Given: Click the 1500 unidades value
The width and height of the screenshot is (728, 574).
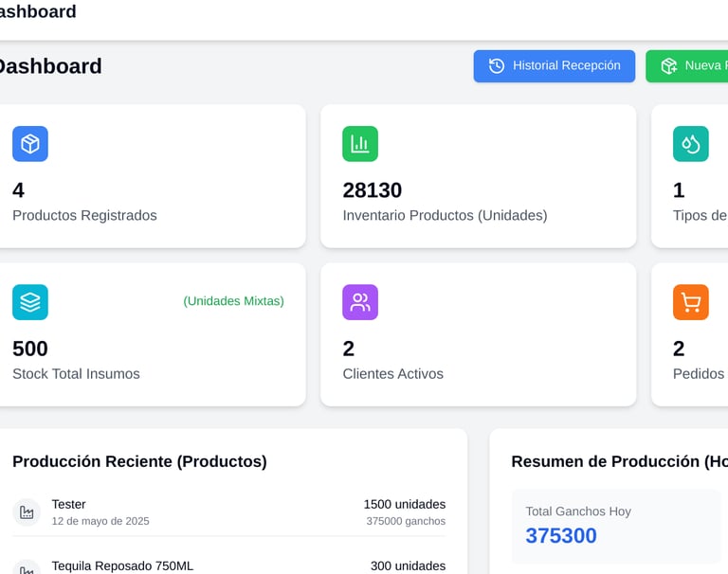Looking at the screenshot, I should click(x=405, y=505).
